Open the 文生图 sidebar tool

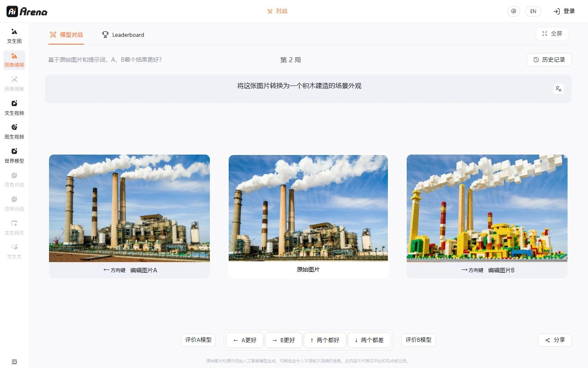pyautogui.click(x=14, y=36)
